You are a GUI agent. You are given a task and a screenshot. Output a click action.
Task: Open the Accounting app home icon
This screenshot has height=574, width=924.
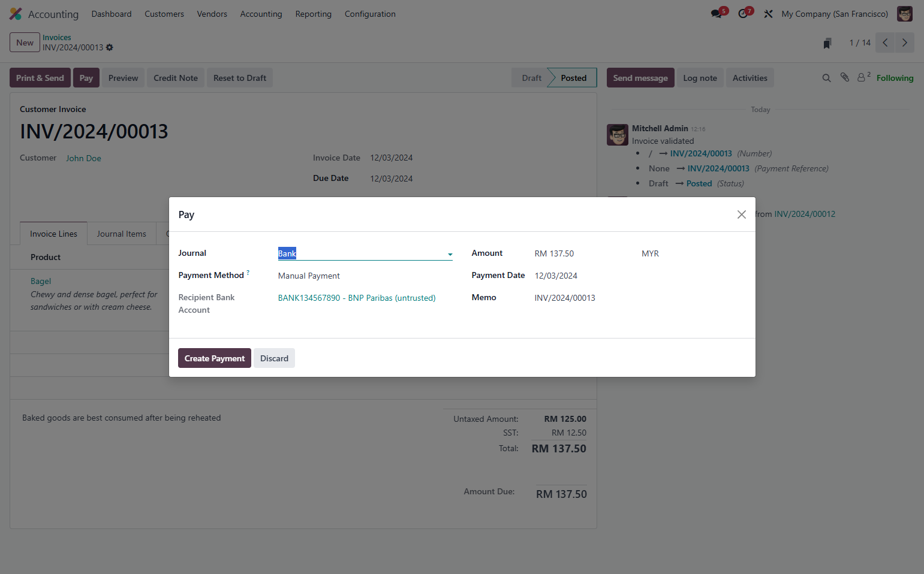[16, 14]
